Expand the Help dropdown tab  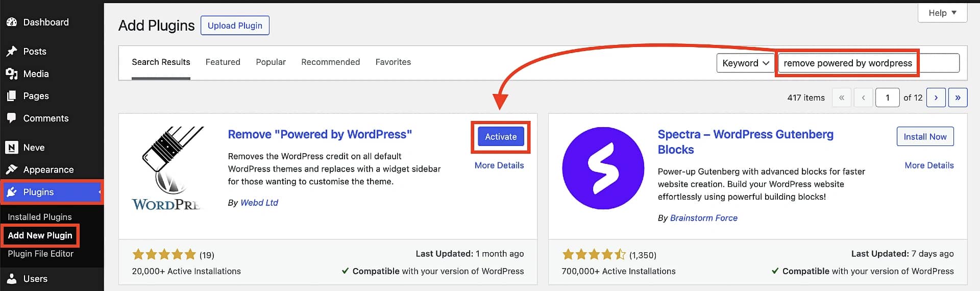pos(942,13)
